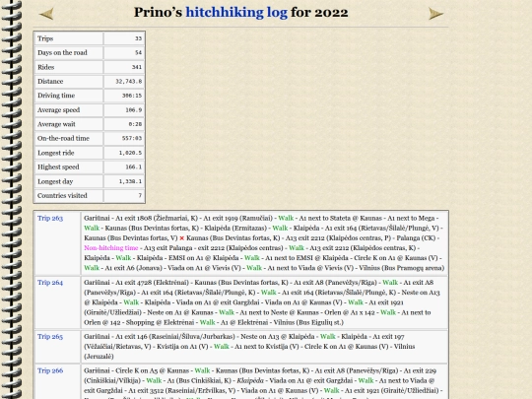Click 'A1 exit 146 (Raseiniai/Šiluva/Jurbarkas)' in Trip 265
This screenshot has height=399, width=532.
pyautogui.click(x=175, y=337)
